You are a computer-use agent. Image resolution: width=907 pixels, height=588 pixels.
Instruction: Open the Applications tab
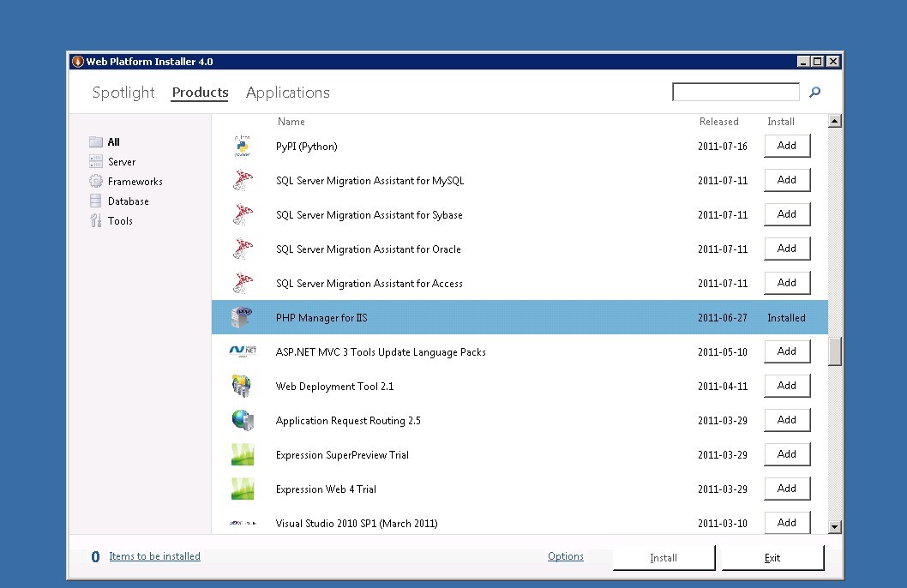coord(287,93)
